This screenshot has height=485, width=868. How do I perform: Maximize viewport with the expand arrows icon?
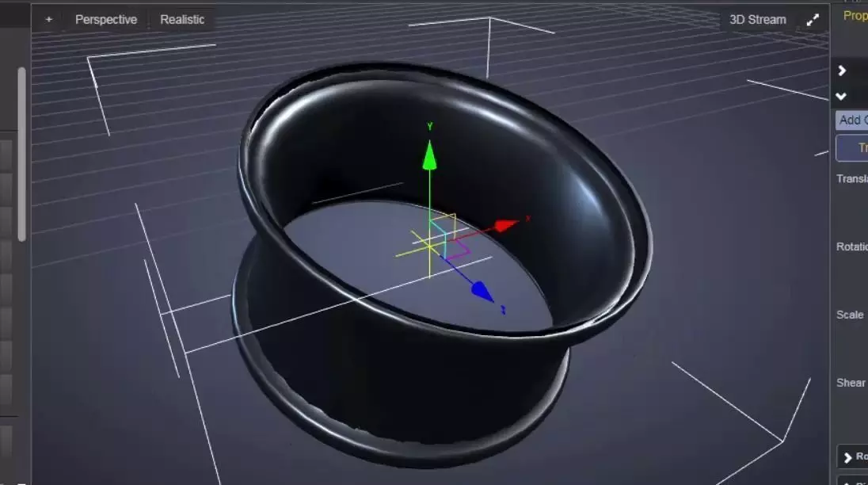(x=813, y=20)
